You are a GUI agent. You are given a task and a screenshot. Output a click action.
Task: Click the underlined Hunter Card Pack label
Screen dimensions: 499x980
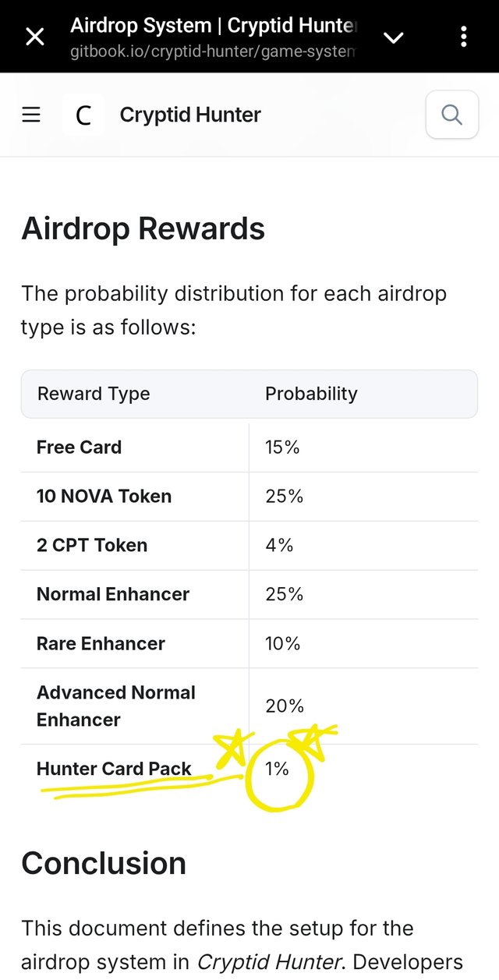click(114, 769)
